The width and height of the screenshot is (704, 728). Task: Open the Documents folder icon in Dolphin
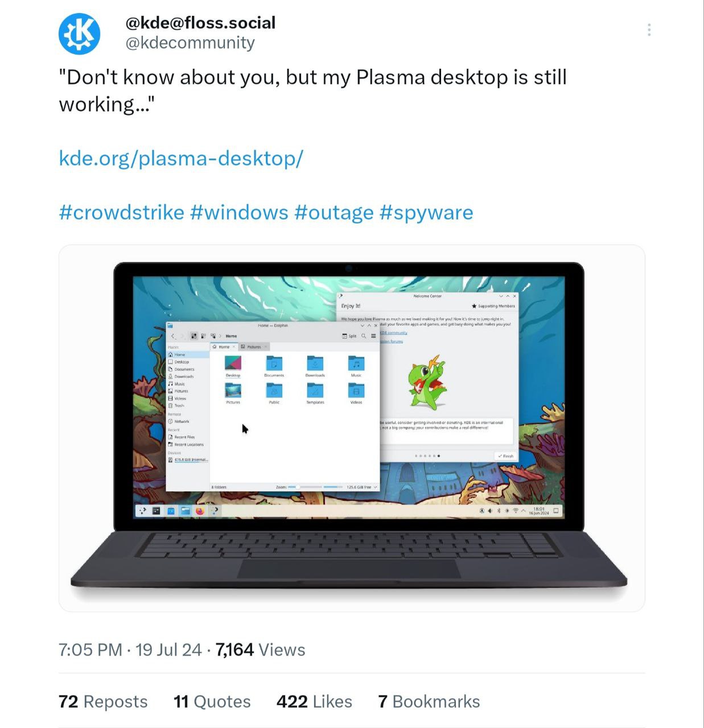tap(274, 366)
